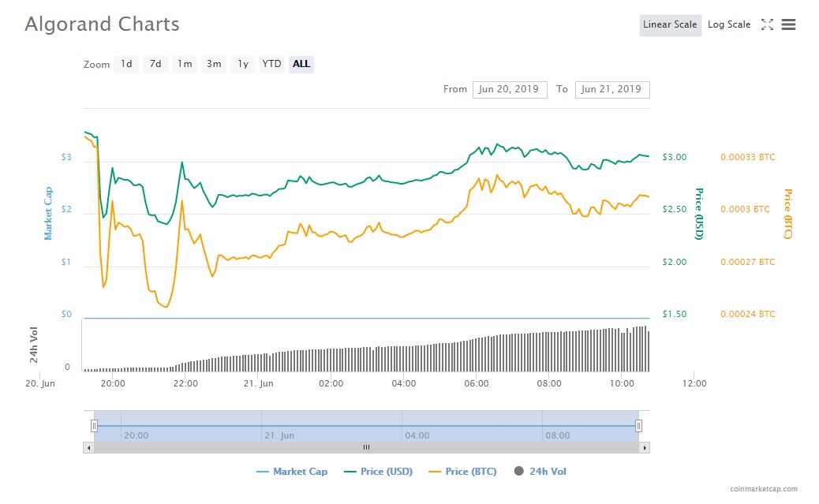
Task: Click the Market Cap axis title
Action: [48, 213]
